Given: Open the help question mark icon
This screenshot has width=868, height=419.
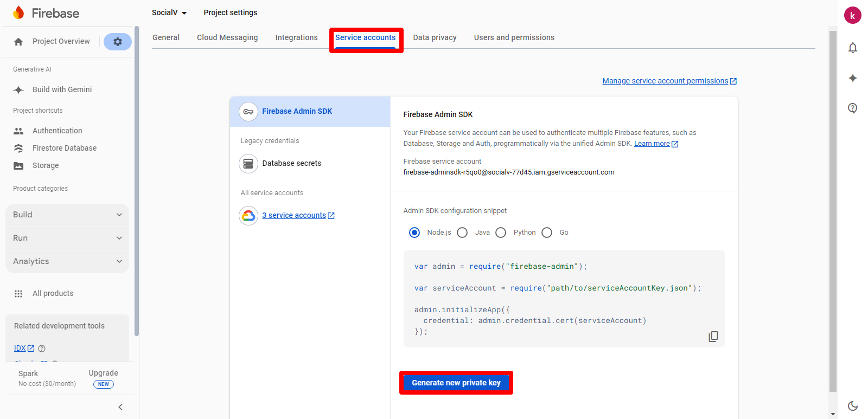Looking at the screenshot, I should (x=852, y=108).
